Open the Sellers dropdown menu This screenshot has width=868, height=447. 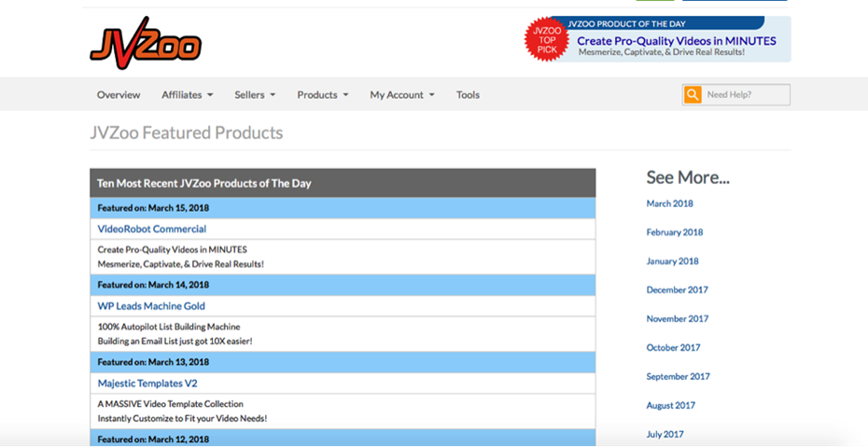point(255,94)
